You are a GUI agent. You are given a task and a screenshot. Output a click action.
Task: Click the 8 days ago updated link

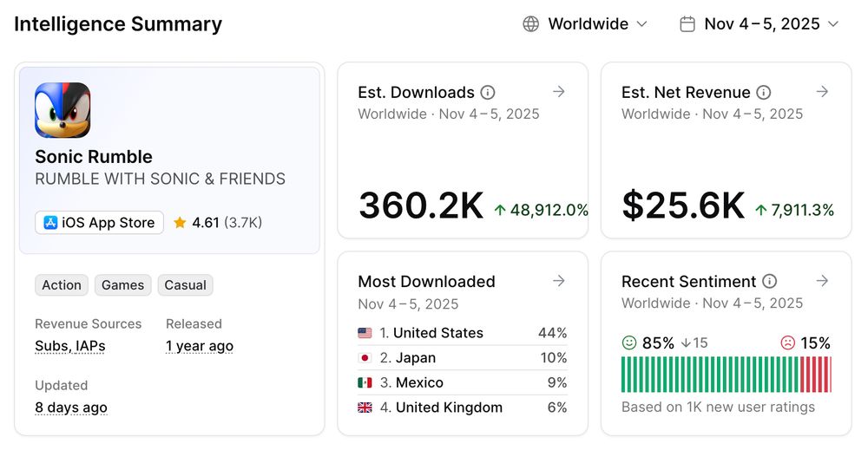pyautogui.click(x=71, y=408)
